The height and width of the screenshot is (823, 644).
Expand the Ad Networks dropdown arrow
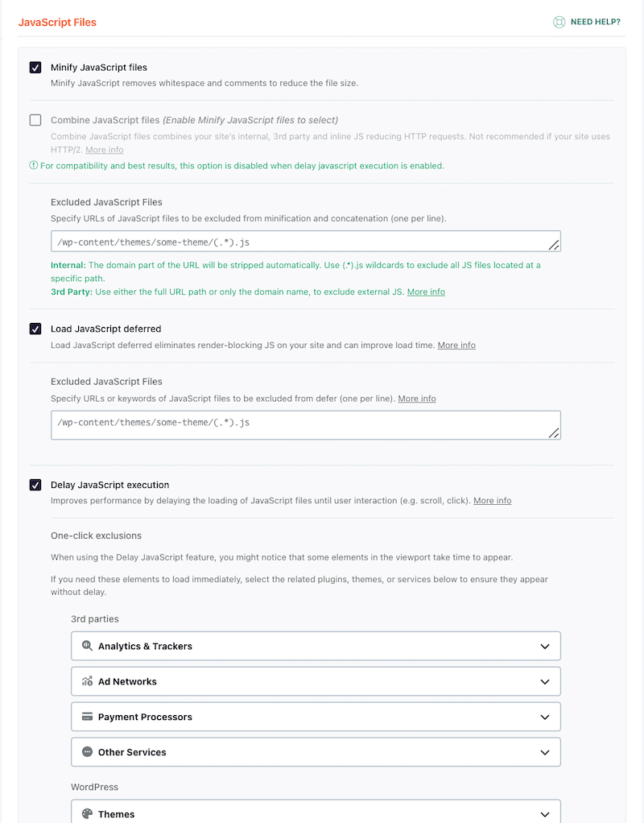point(545,681)
